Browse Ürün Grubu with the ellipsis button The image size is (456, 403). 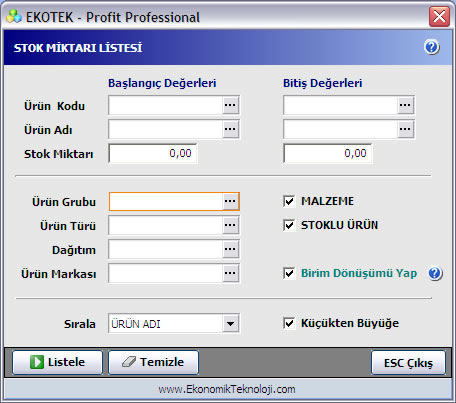(230, 201)
